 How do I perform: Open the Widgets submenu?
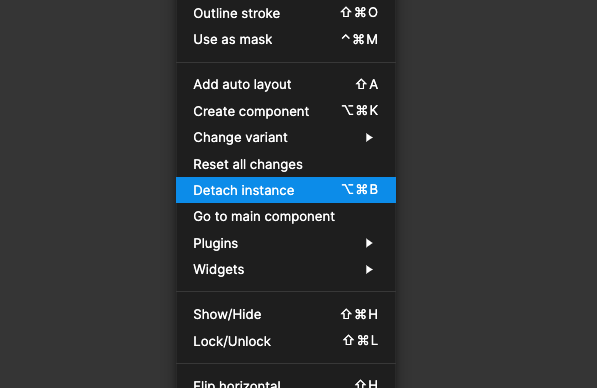[286, 270]
